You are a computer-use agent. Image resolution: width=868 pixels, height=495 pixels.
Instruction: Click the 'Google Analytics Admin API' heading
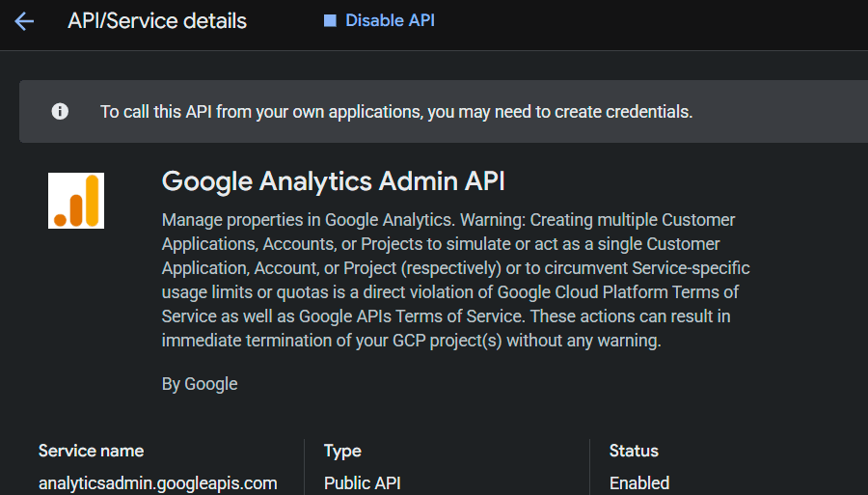334,181
